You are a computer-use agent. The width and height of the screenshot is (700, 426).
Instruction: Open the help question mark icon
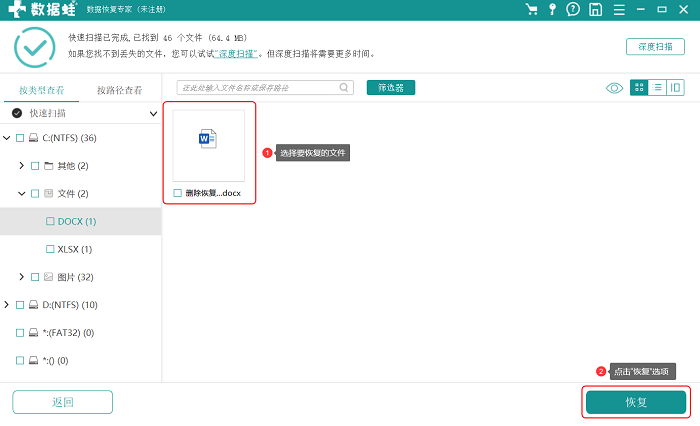[x=573, y=9]
